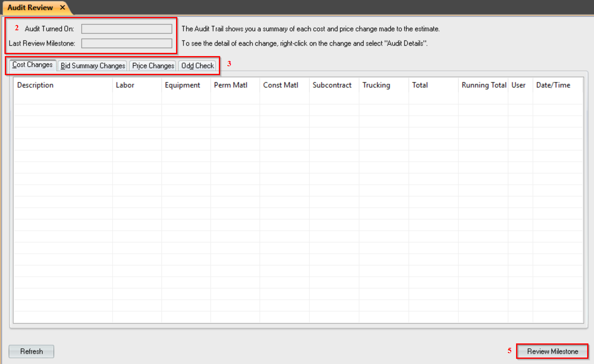Screen dimensions: 594x364
Task: Click the Total column header
Action: 434,85
